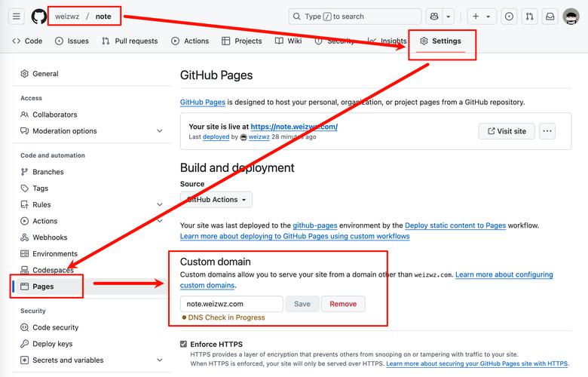Open the hamburger navigation menu
The image size is (588, 377).
click(17, 17)
